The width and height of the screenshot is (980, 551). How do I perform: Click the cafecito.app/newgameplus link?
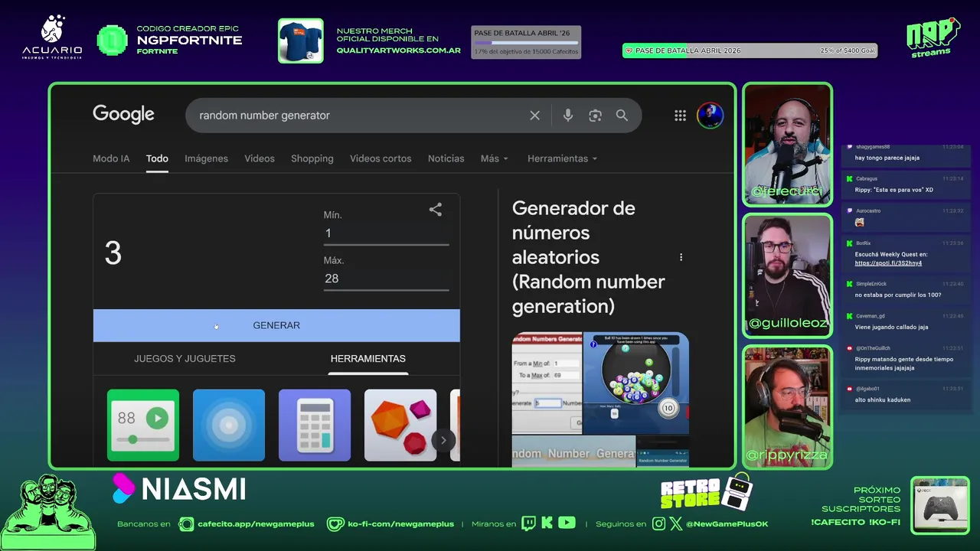tap(256, 524)
